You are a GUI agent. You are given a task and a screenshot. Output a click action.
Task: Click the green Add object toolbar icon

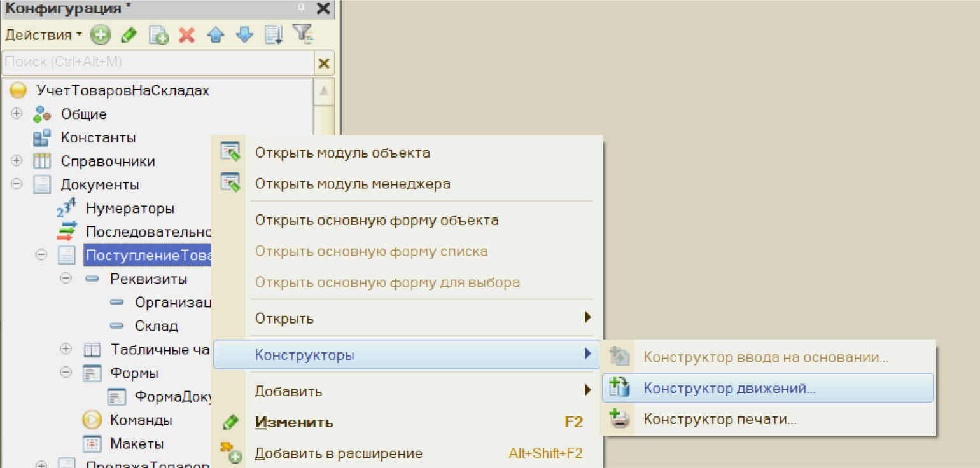click(x=100, y=34)
